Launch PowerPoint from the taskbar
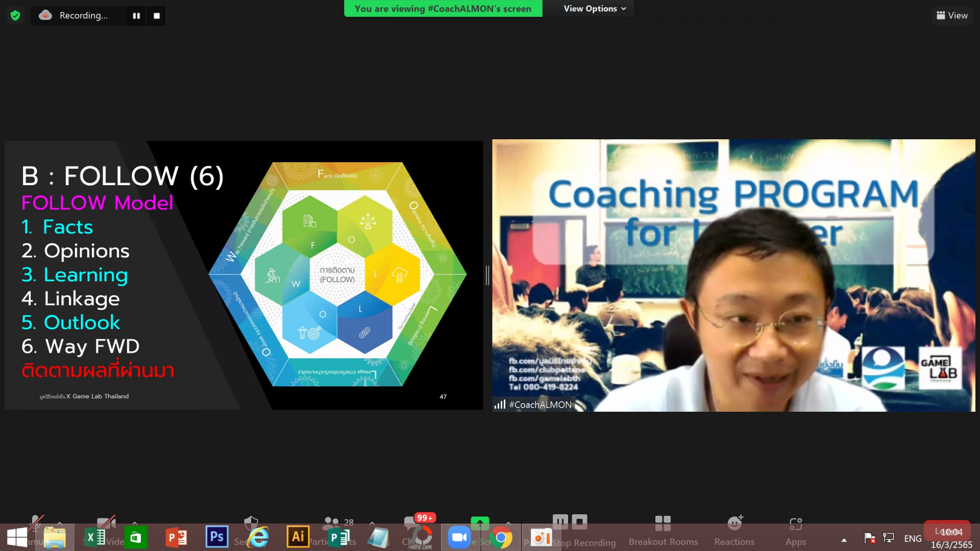The height and width of the screenshot is (551, 980). 176,537
